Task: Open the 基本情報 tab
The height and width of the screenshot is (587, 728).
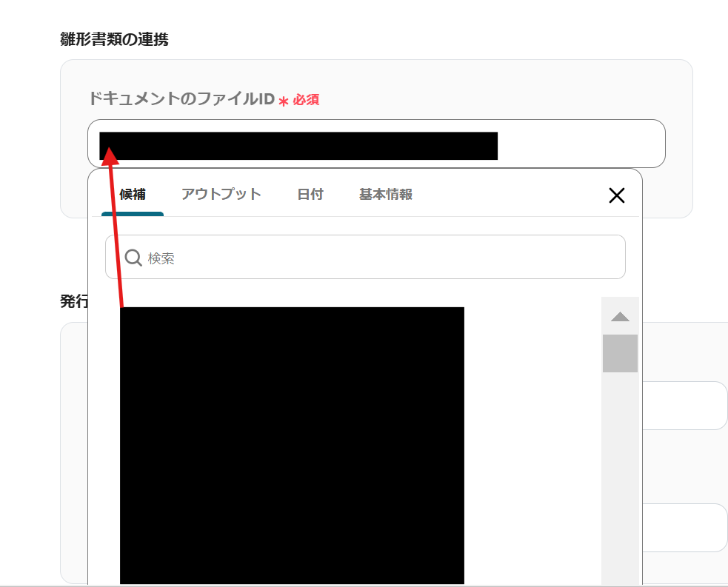Action: pyautogui.click(x=385, y=195)
